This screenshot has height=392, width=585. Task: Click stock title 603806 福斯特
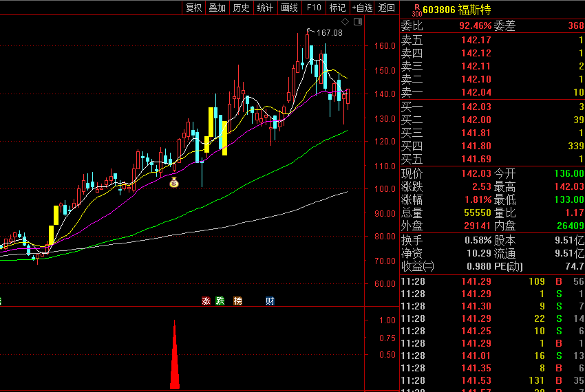pos(457,10)
